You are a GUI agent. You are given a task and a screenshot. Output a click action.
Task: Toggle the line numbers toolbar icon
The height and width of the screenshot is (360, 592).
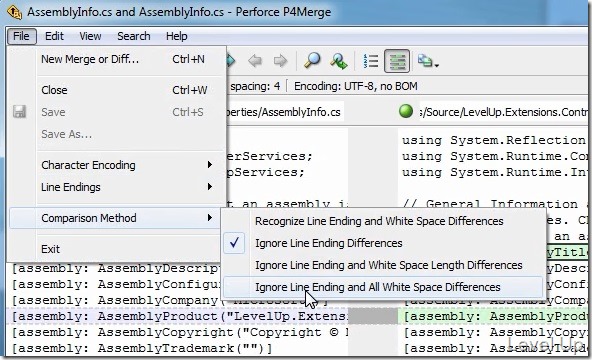(371, 61)
